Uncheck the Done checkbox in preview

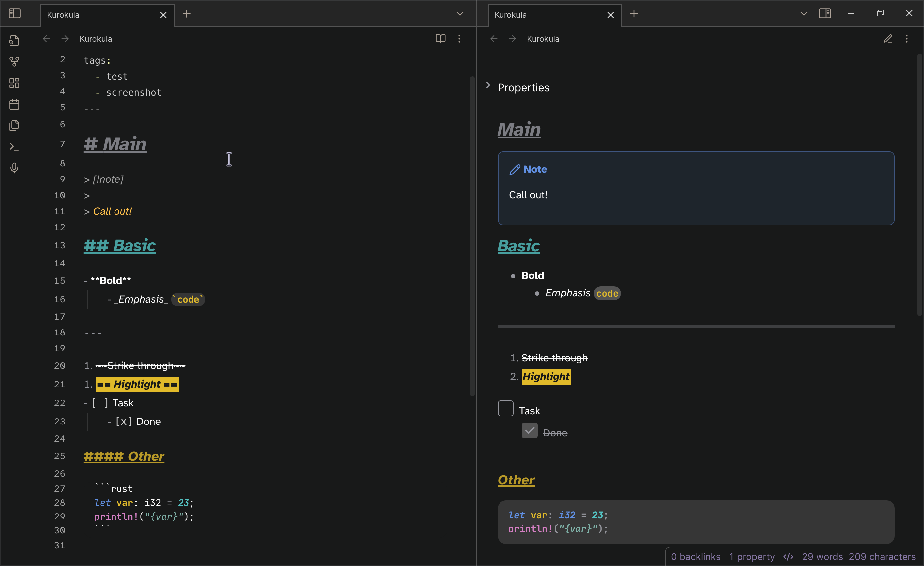pyautogui.click(x=529, y=430)
